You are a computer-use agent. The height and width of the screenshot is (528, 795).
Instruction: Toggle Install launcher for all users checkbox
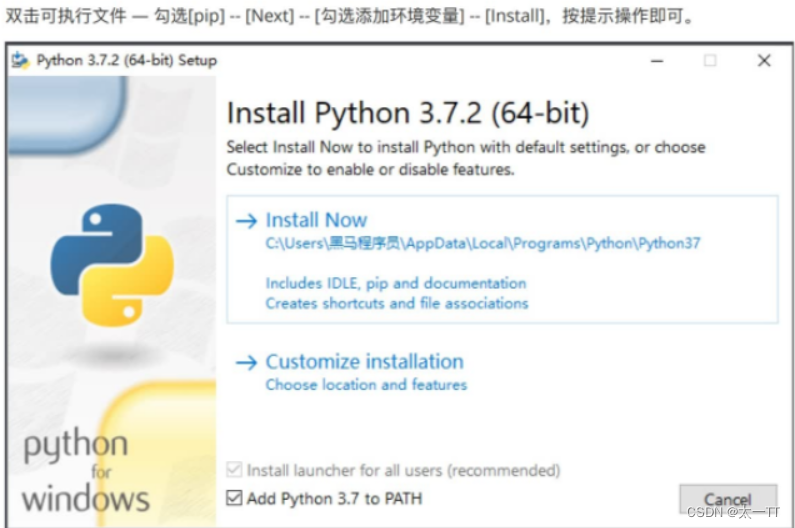234,470
